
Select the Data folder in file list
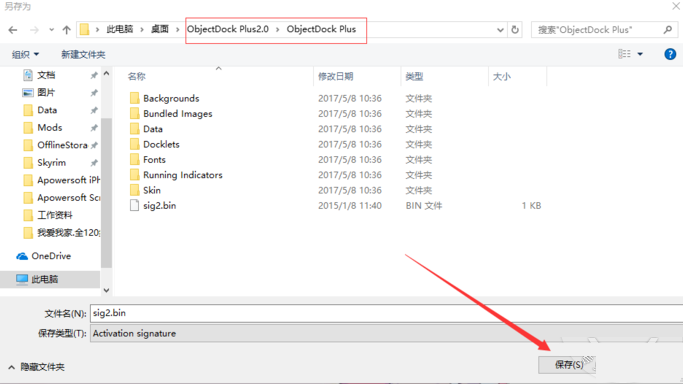153,129
